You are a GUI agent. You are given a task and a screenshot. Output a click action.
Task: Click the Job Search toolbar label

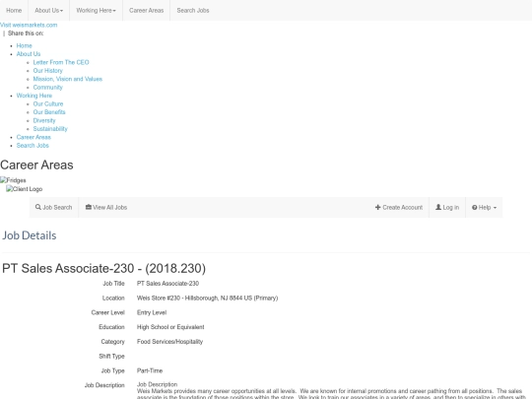[x=57, y=207]
